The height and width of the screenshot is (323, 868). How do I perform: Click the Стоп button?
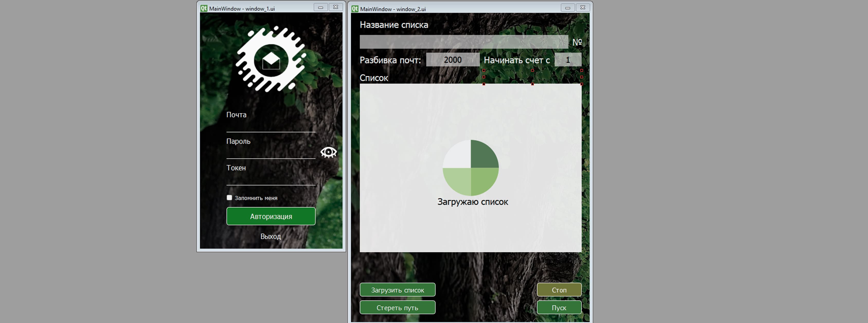[x=559, y=290]
